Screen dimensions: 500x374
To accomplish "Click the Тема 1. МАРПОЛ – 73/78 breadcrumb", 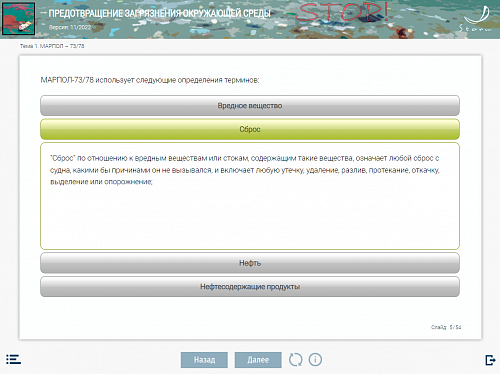I will (x=52, y=46).
